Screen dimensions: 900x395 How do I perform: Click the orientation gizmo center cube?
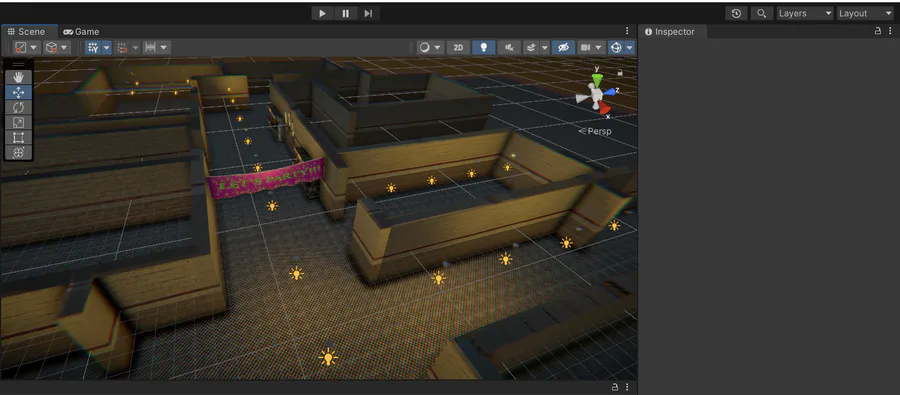[x=597, y=94]
